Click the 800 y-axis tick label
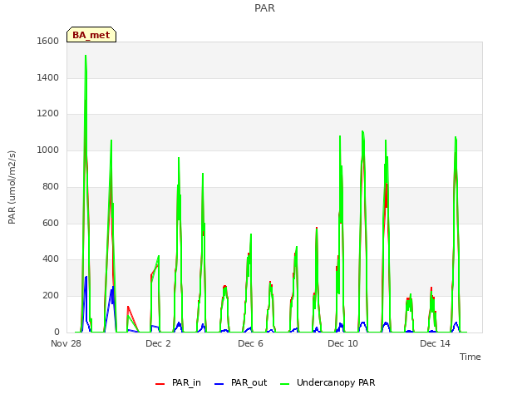This screenshot has height=399, width=532. (x=51, y=186)
